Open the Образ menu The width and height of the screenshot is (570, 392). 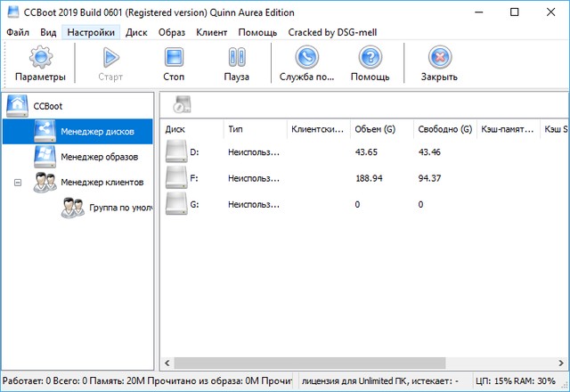click(172, 32)
